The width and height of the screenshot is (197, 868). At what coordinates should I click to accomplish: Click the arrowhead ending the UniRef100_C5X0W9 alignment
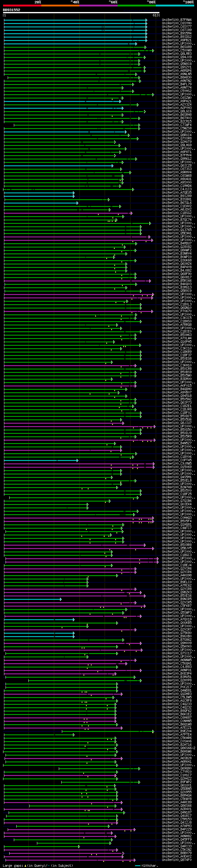tap(153, 50)
